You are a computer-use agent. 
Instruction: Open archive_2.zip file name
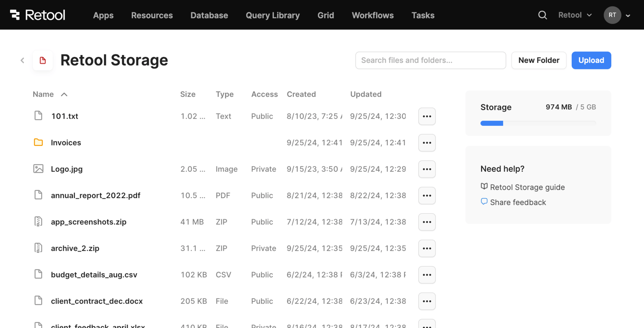click(75, 248)
